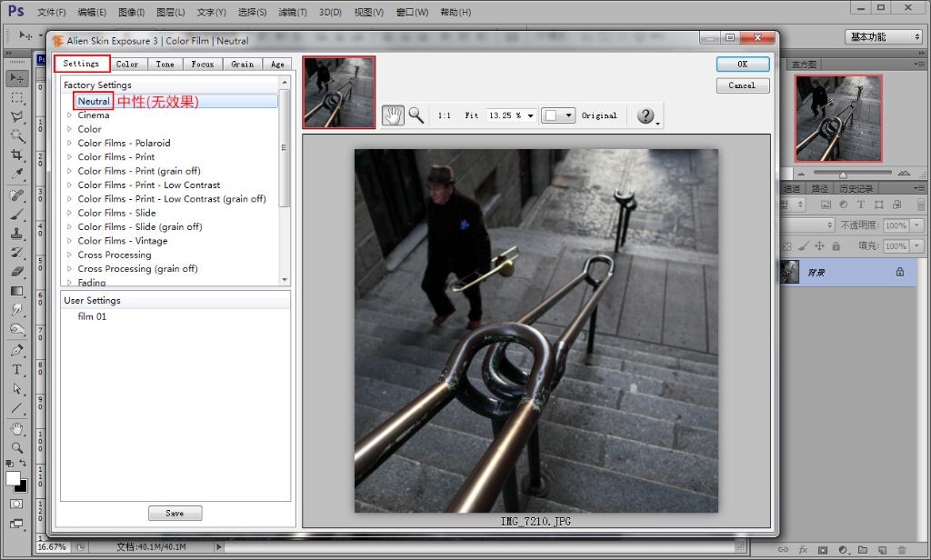Toggle lock all icon in Layers panel
The image size is (931, 560).
836,245
